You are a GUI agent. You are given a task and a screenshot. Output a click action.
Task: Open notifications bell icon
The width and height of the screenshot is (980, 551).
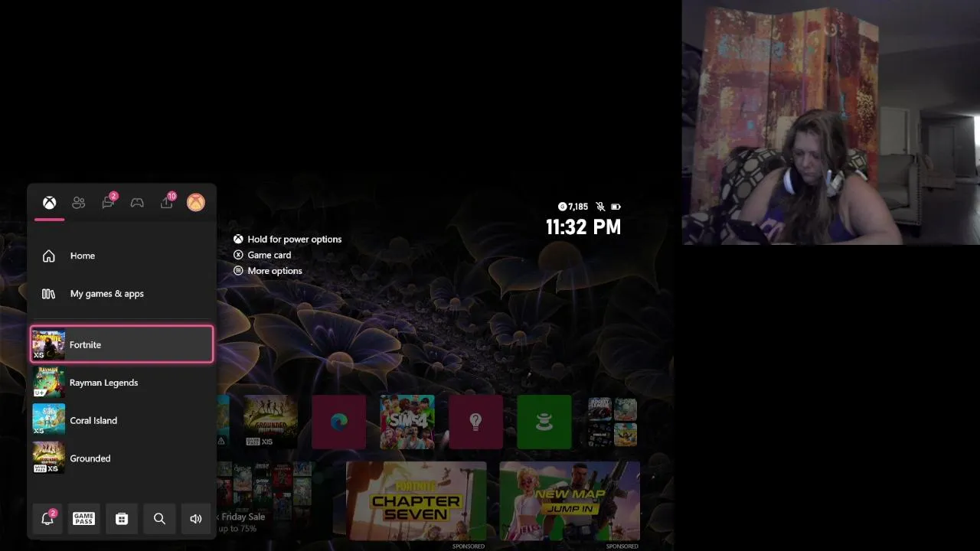click(x=47, y=518)
